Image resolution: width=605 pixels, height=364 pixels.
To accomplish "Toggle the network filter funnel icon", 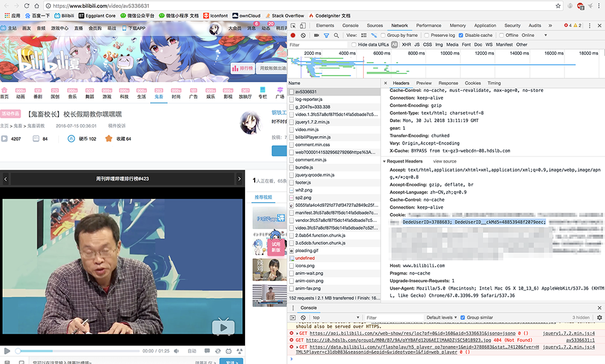I will click(x=326, y=36).
